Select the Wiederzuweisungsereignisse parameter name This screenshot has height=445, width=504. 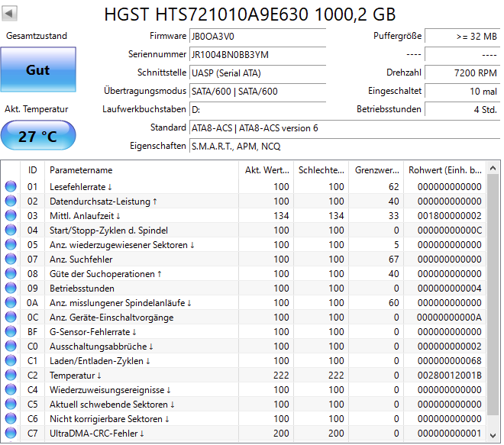pos(110,390)
